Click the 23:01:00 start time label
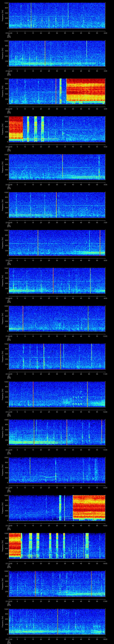 pyautogui.click(x=9, y=33)
